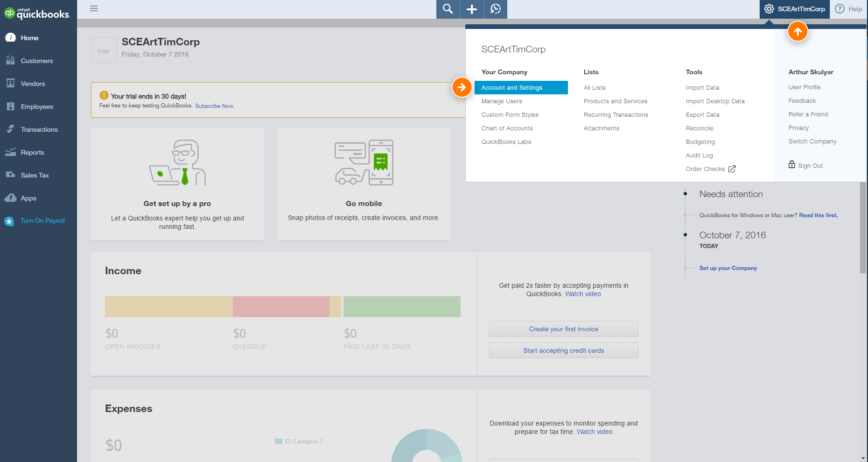Viewport: 868px width, 462px height.
Task: Click the green Paid Last 30 Days bar
Action: 402,306
